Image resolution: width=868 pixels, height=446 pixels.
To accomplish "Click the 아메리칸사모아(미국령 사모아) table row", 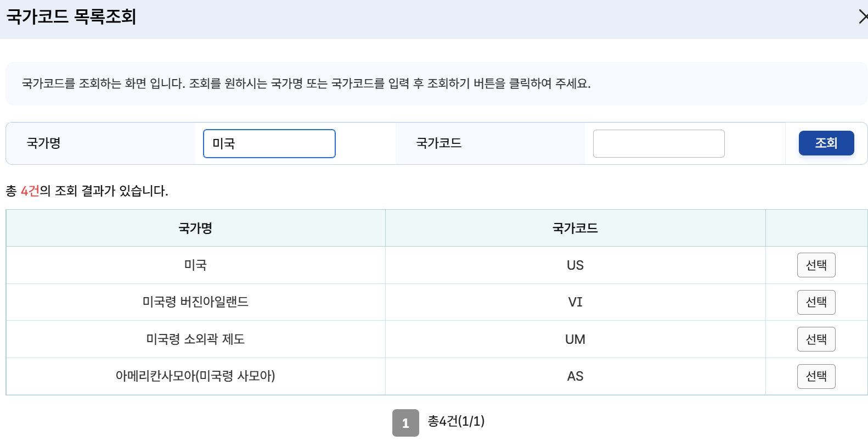I will pyautogui.click(x=195, y=376).
